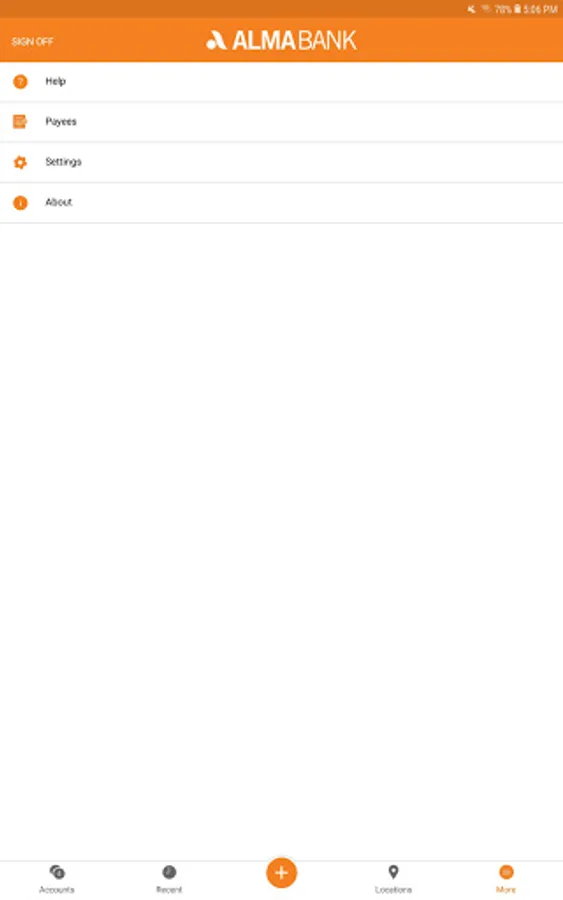Tap the orange plus button
This screenshot has width=563, height=900.
(x=281, y=873)
